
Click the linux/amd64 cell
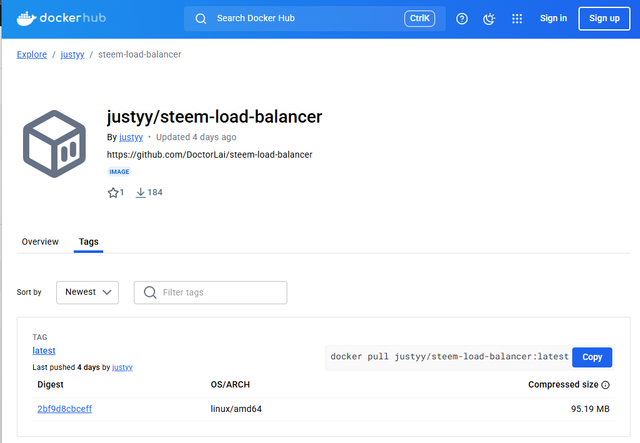click(236, 409)
